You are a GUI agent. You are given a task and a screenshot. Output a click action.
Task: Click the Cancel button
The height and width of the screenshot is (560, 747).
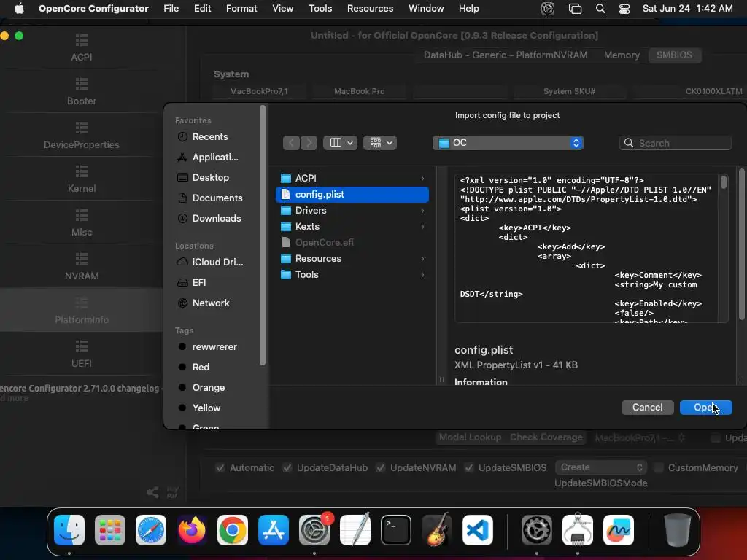648,408
